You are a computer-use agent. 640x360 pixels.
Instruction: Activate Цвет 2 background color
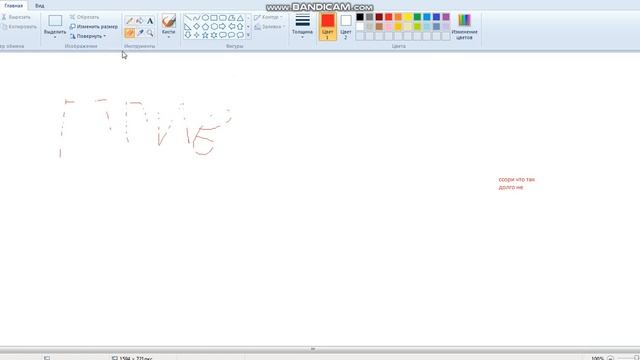coord(346,27)
